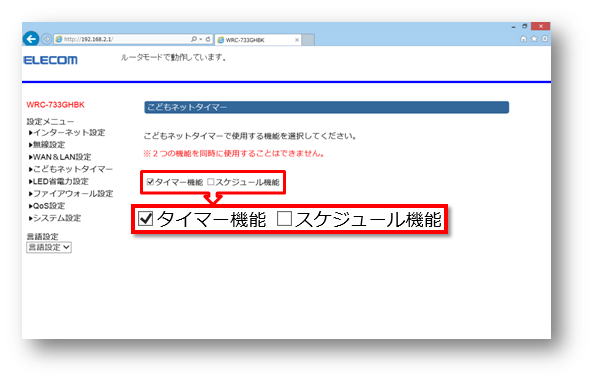
Task: Click the red ※２つの機能を同時に使用 warning text
Action: 234,154
